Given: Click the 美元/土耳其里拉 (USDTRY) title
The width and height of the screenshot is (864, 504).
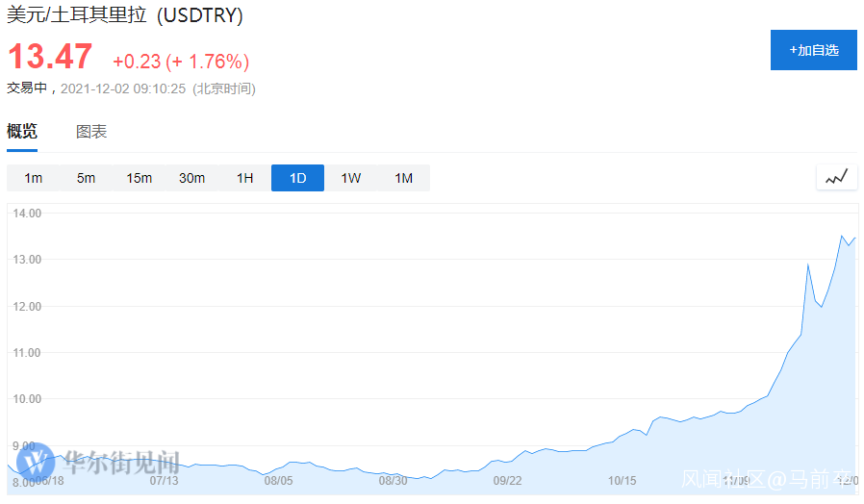Looking at the screenshot, I should tap(124, 14).
